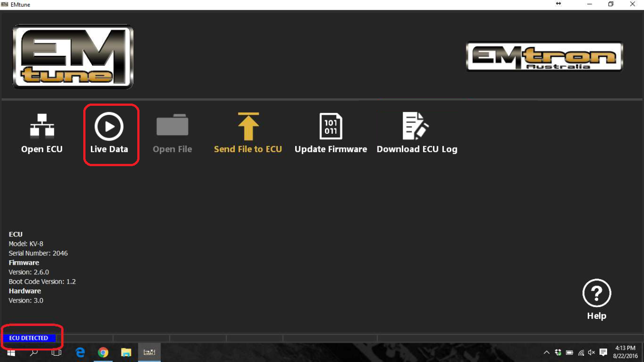The image size is (644, 362).
Task: Select the Model: KV-8 text
Action: pos(26,244)
